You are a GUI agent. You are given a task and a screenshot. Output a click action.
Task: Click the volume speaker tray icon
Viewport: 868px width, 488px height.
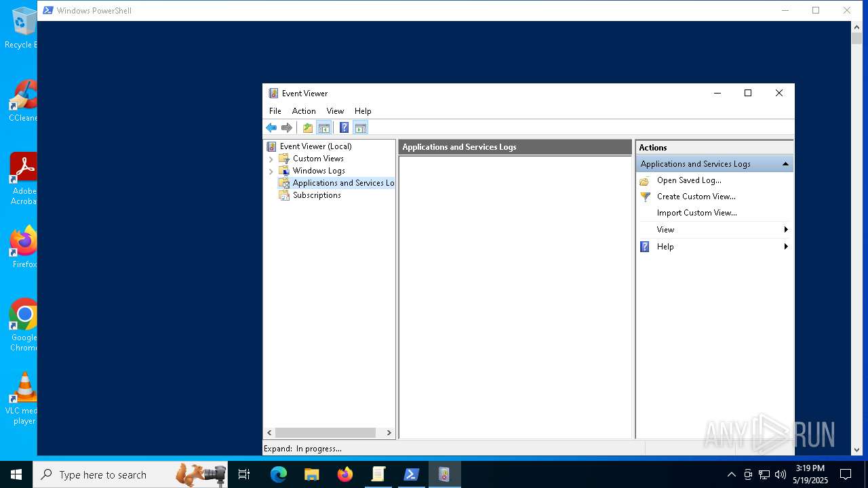click(781, 474)
